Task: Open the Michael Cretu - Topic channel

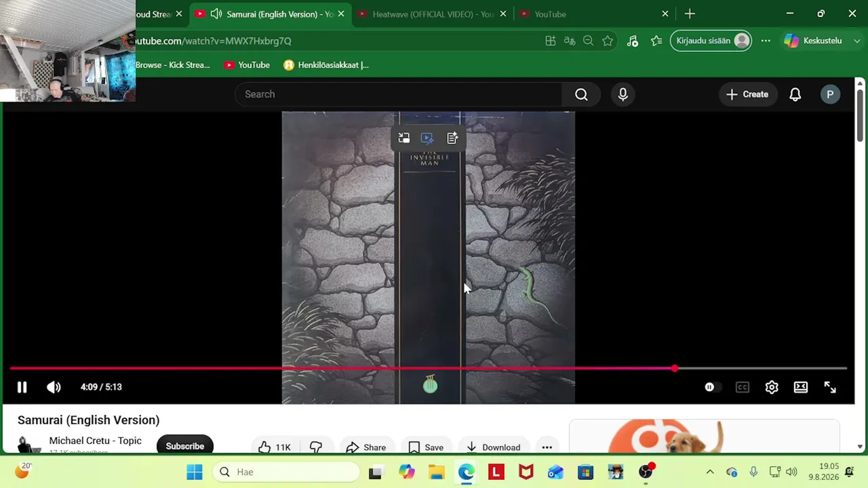Action: tap(95, 441)
